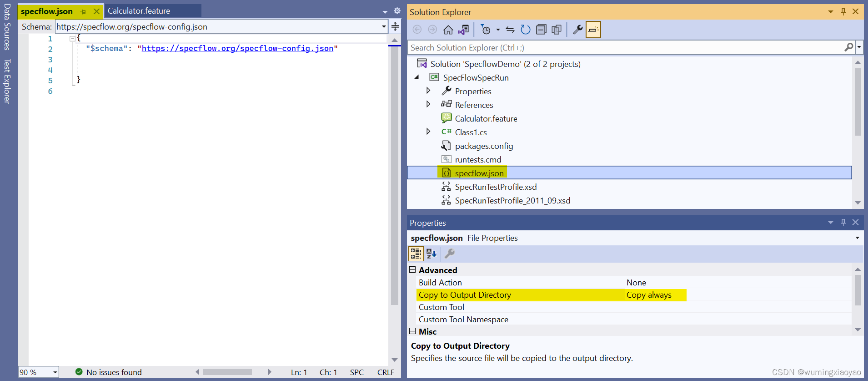868x381 pixels.
Task: Click the editor split window handle icon
Action: (395, 26)
